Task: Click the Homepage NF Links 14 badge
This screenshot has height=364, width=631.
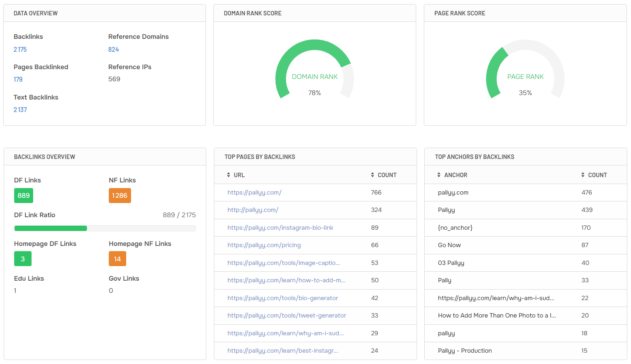Action: coord(117,259)
